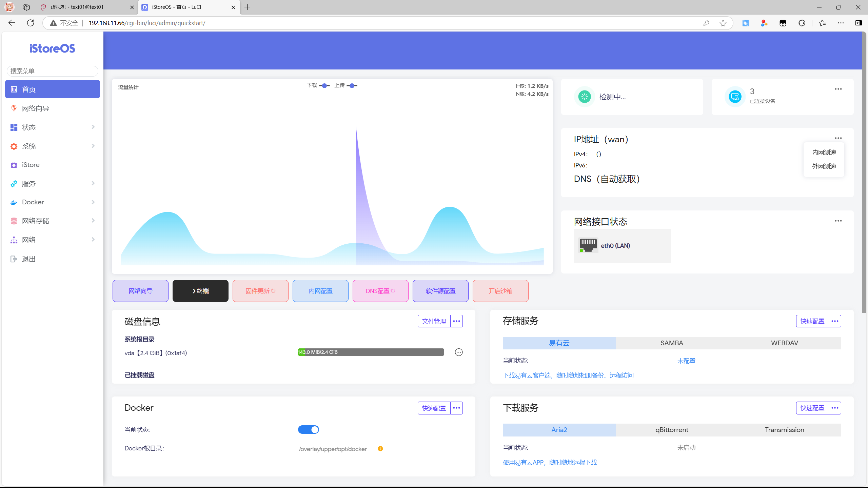Select 内网测速 from the popup menu

(824, 152)
